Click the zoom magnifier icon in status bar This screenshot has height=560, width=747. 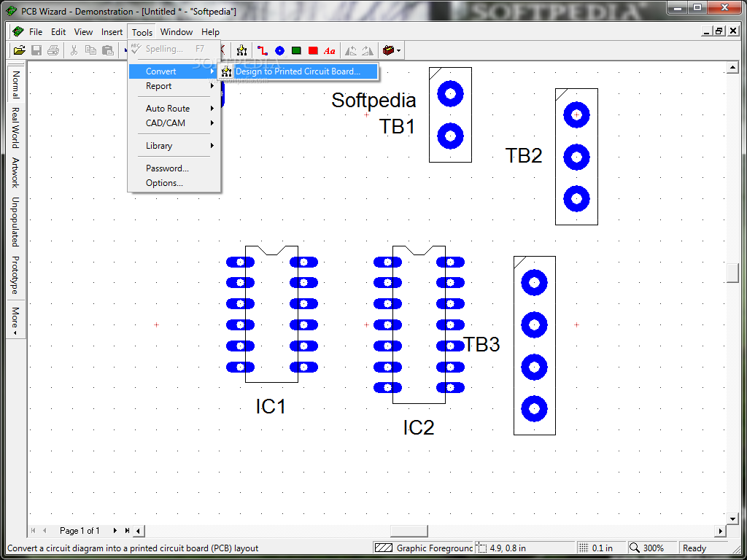635,548
